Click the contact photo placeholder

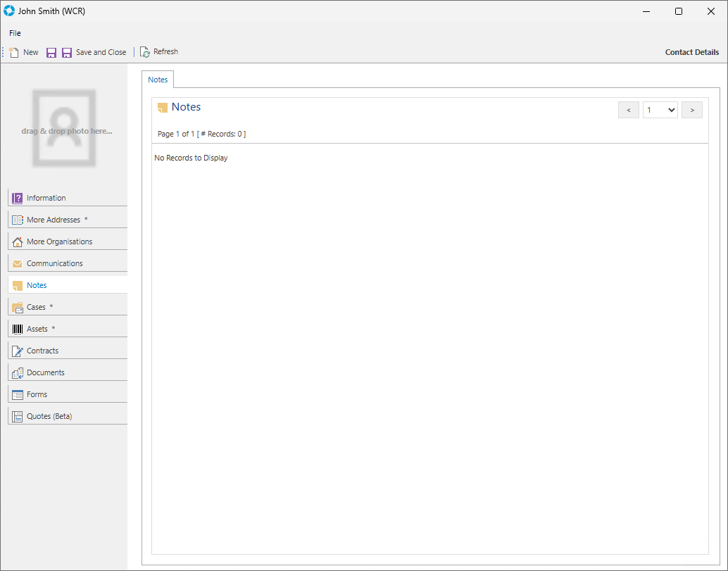pos(64,128)
